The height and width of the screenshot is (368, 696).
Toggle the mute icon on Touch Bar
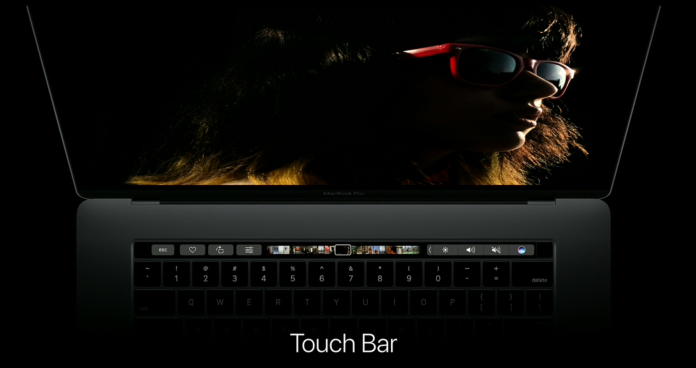[x=496, y=250]
